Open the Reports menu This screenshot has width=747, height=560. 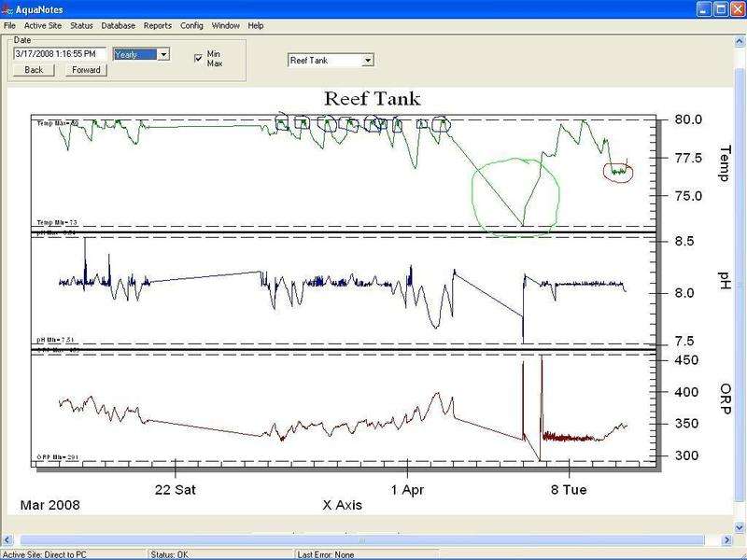click(157, 25)
